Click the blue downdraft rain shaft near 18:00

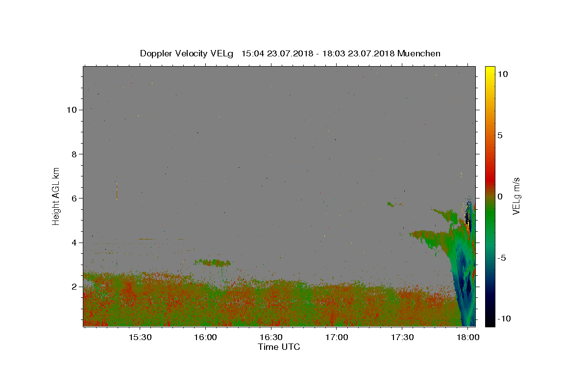(x=465, y=279)
